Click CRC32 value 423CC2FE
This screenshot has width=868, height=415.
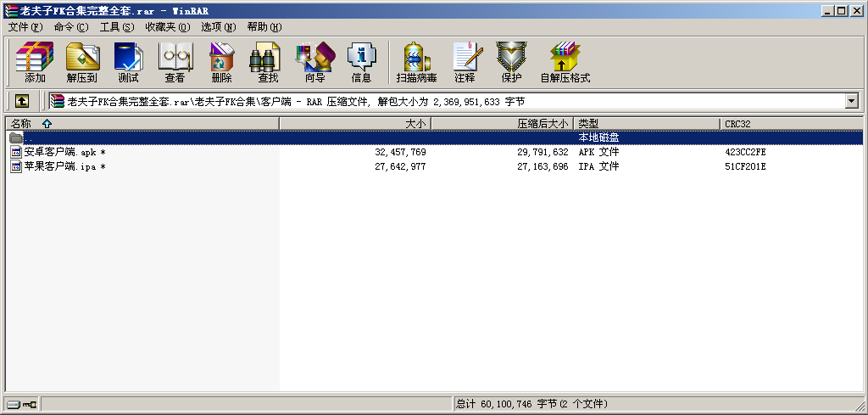point(745,152)
